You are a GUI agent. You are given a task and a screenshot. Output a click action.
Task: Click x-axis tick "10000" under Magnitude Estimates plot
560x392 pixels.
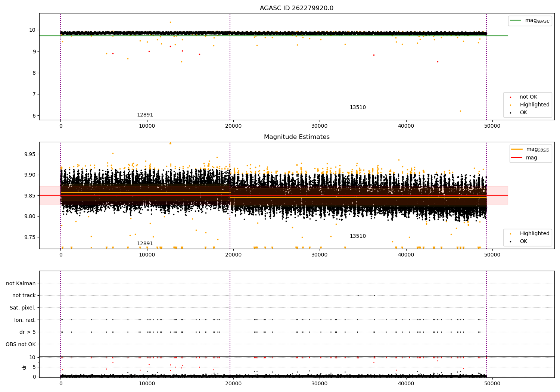click(x=147, y=255)
